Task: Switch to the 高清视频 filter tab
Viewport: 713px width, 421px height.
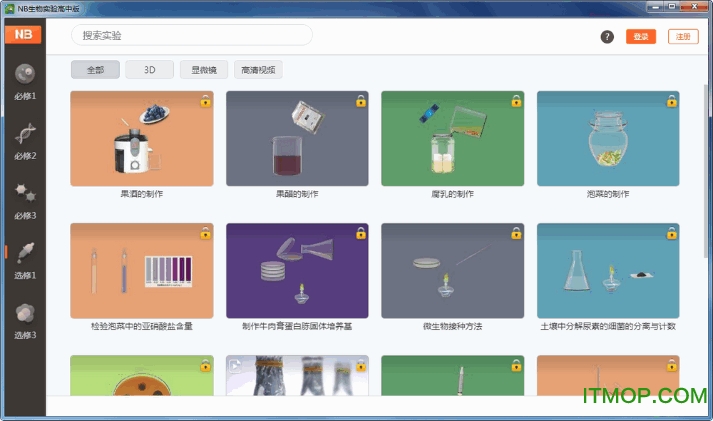Action: pos(258,70)
